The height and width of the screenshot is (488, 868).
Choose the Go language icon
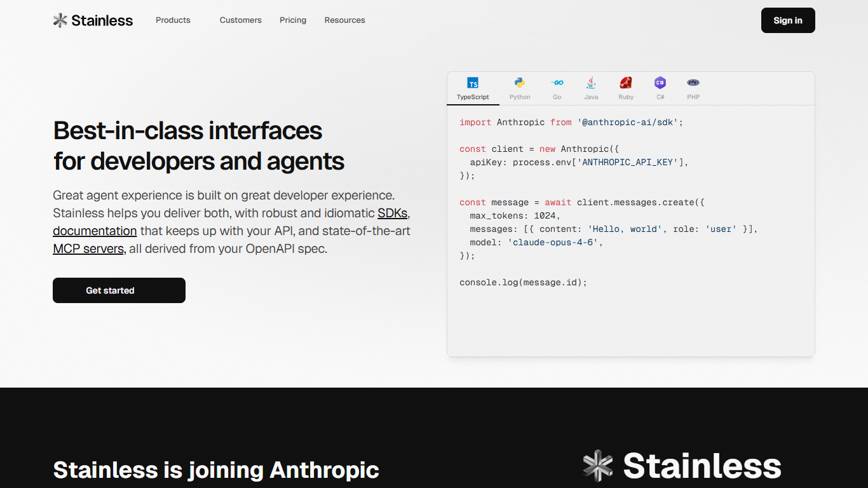click(557, 83)
